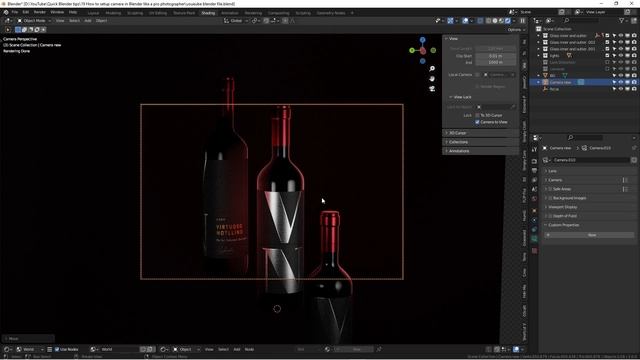Switch to the Geometry Nodes workspace tab
This screenshot has height=360, width=640.
(331, 13)
